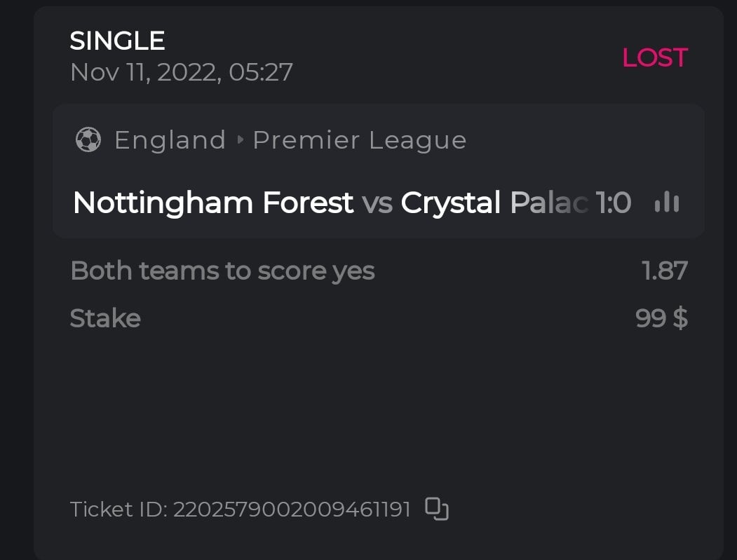Click the 99 $ stake amount
The width and height of the screenshot is (737, 560).
[x=661, y=318]
